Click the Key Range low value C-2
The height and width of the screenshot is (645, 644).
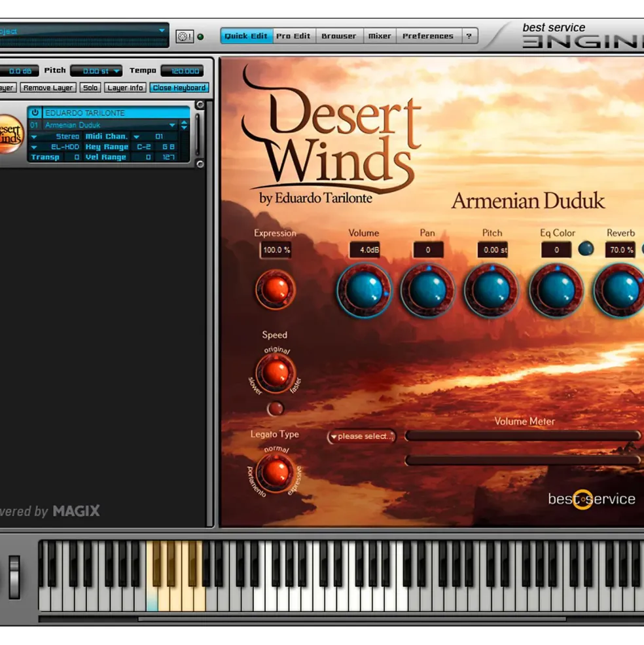(x=143, y=147)
